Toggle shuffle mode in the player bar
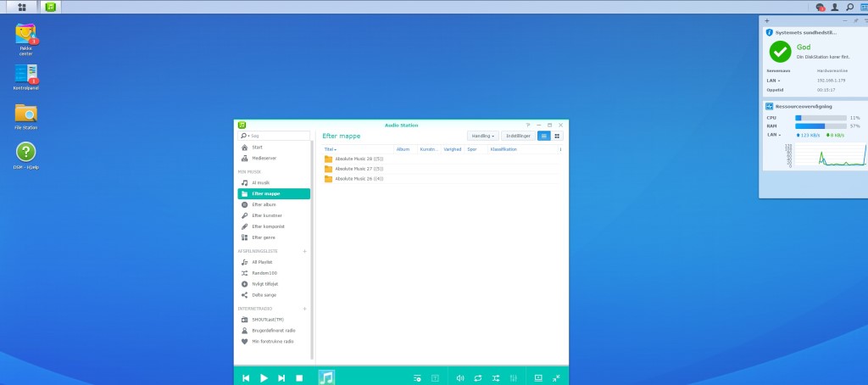868x385 pixels. pyautogui.click(x=496, y=378)
